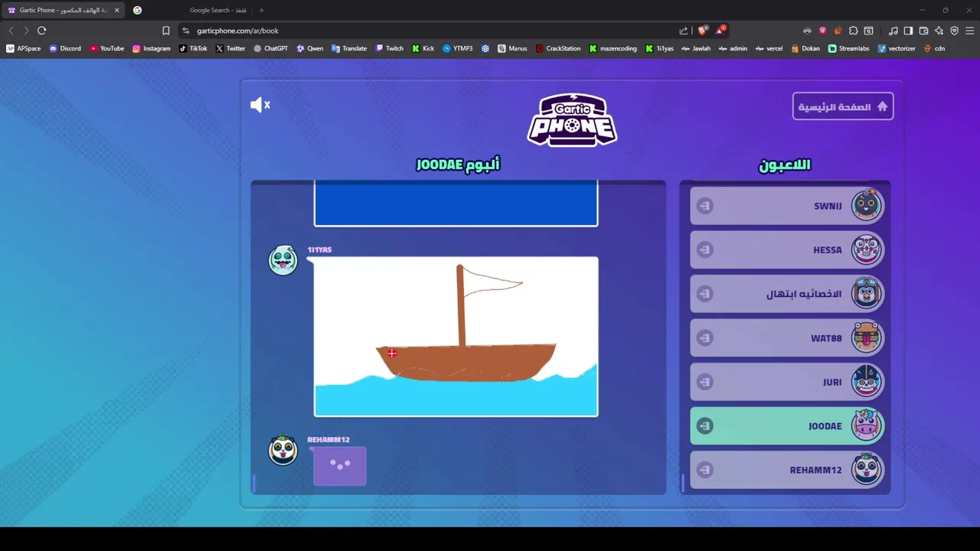Open the Twitter bookmark
980x551 pixels.
coord(230,48)
